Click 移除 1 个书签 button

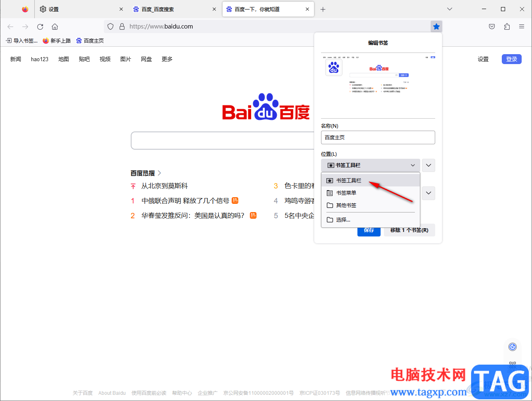click(x=410, y=230)
